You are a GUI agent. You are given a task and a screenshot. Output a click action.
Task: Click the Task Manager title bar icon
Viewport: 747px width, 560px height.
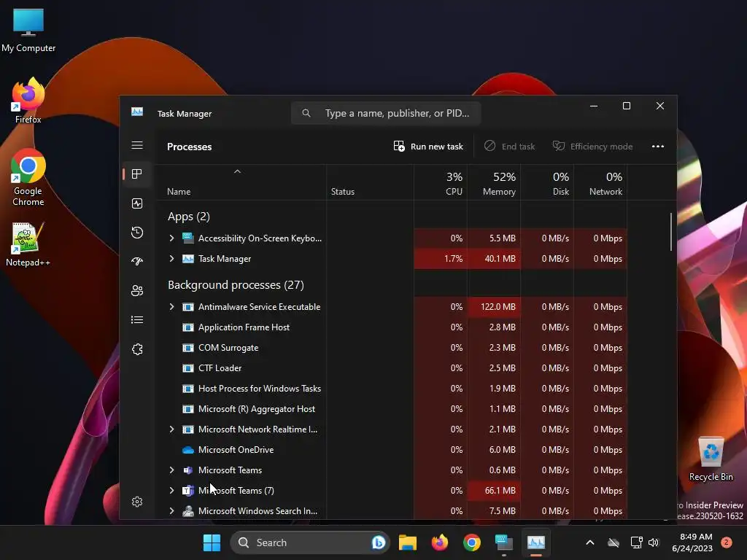[x=137, y=112]
